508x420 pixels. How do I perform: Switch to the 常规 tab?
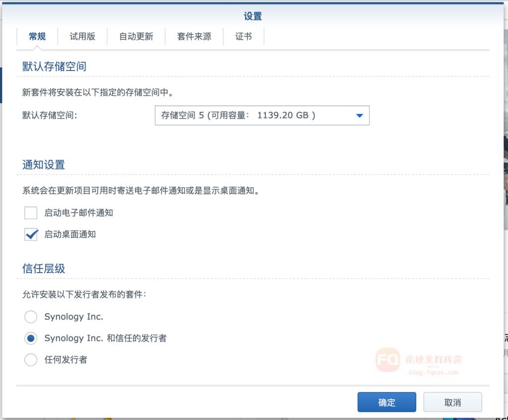click(37, 37)
